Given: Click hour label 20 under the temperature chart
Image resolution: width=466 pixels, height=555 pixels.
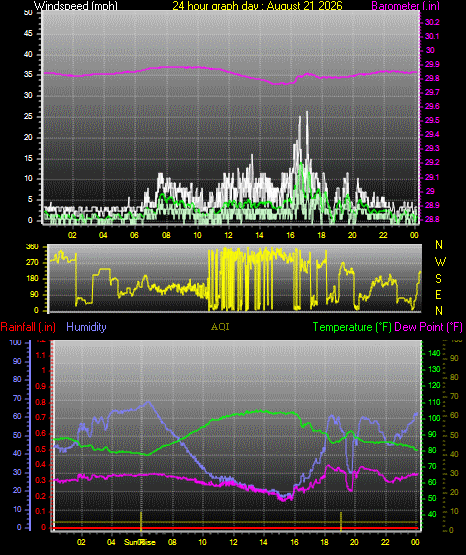Looking at the screenshot, I should (354, 542).
